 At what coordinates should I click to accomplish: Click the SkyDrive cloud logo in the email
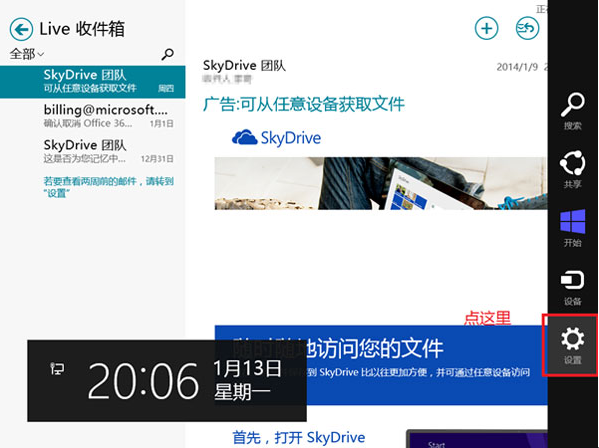277,138
